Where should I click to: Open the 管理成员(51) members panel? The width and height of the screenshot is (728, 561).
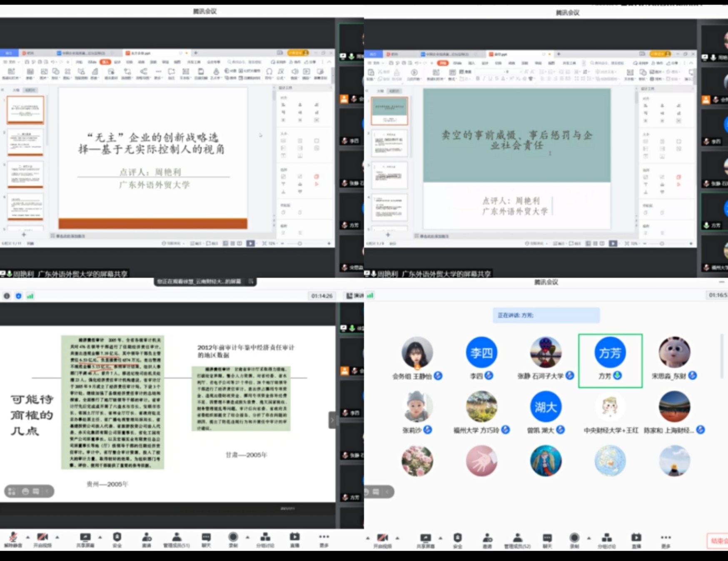point(177,538)
